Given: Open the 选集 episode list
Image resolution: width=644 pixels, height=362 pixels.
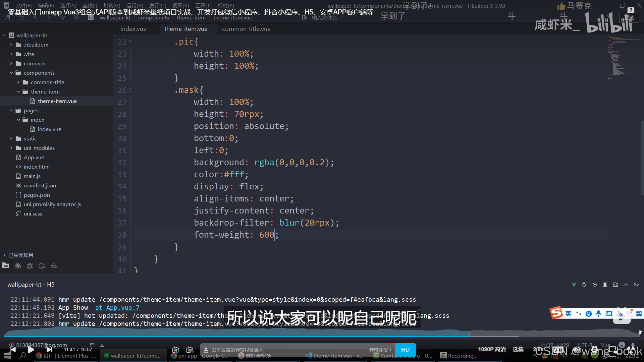Looking at the screenshot, I should click(518, 349).
